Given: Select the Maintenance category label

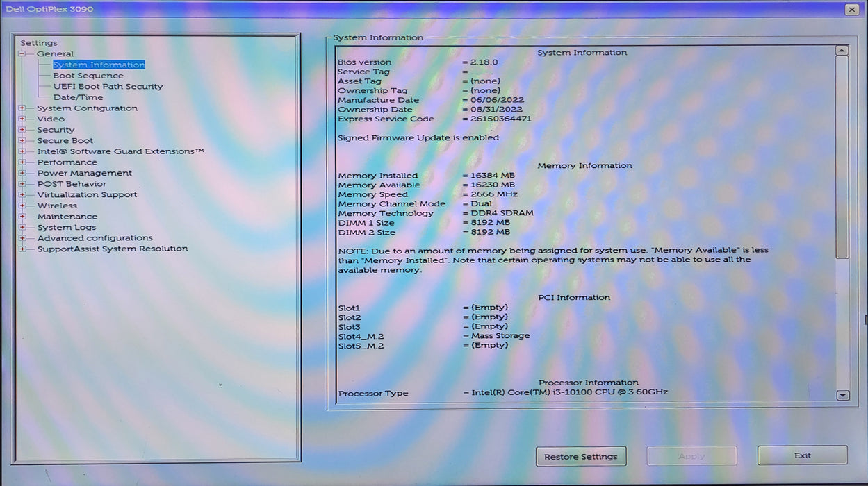Looking at the screenshot, I should click(x=67, y=217).
